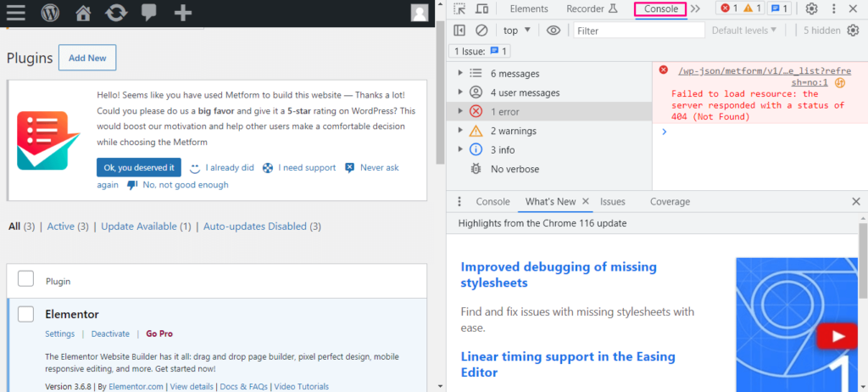Click the red error count badge
Screen dimensions: 868x392
[728, 8]
